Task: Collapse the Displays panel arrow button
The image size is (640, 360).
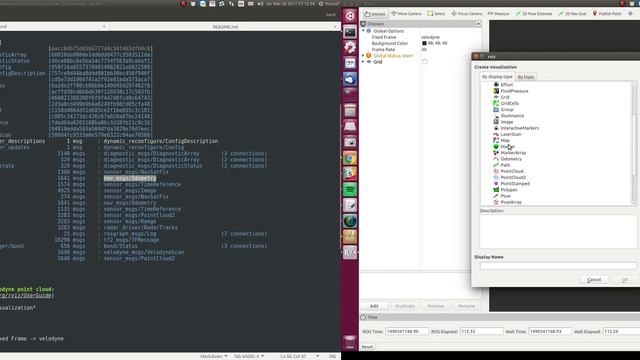Action: [478, 24]
